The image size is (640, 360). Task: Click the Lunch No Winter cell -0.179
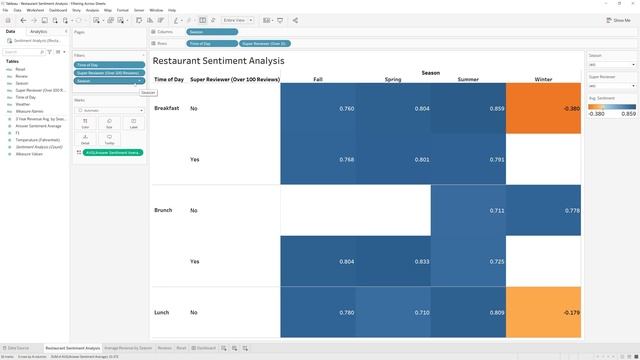coord(543,312)
